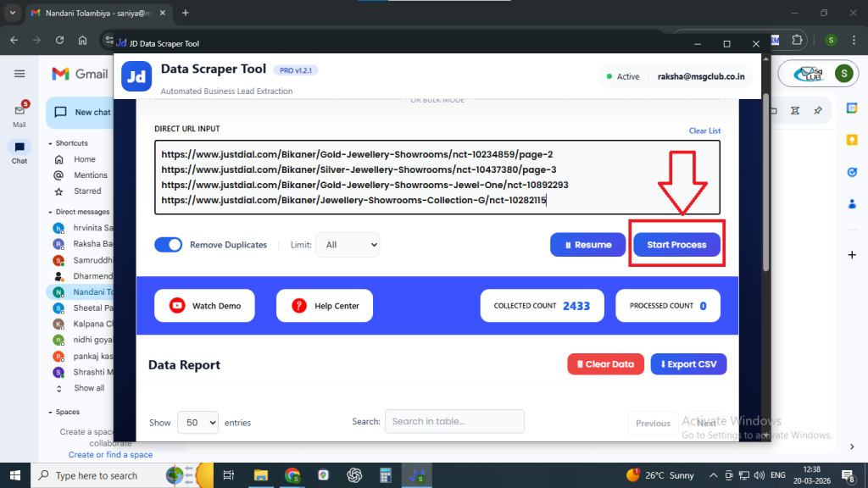Click the Watch Demo YouTube icon
The width and height of the screenshot is (868, 488).
tap(177, 306)
